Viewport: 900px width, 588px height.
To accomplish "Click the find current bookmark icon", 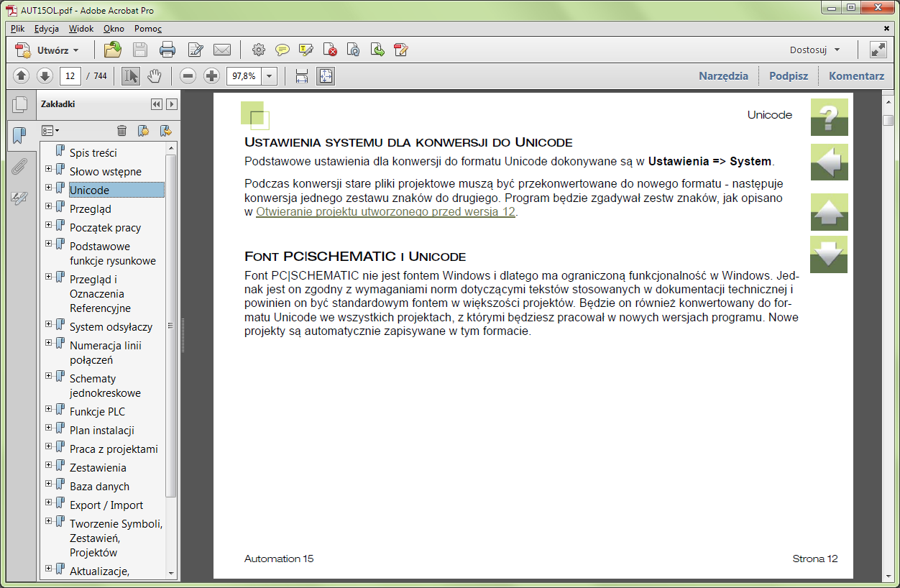I will click(166, 130).
